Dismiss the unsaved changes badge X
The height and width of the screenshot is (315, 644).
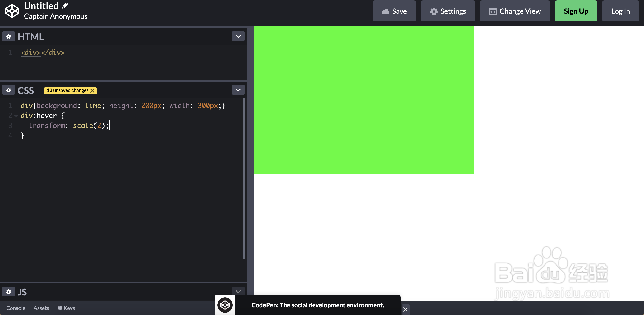point(93,90)
